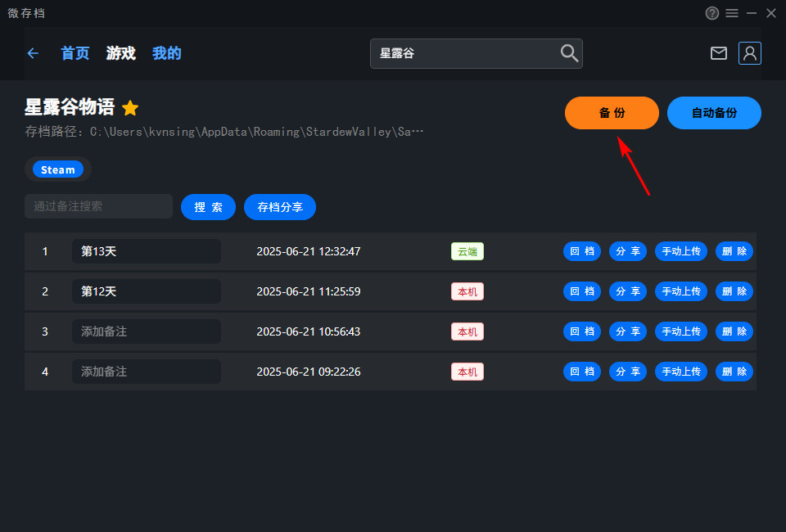Click timestamp 2025-06-21 12:32:47

pos(309,251)
